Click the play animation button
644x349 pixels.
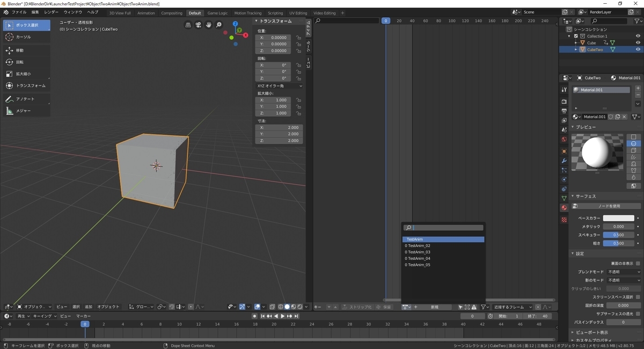(282, 316)
